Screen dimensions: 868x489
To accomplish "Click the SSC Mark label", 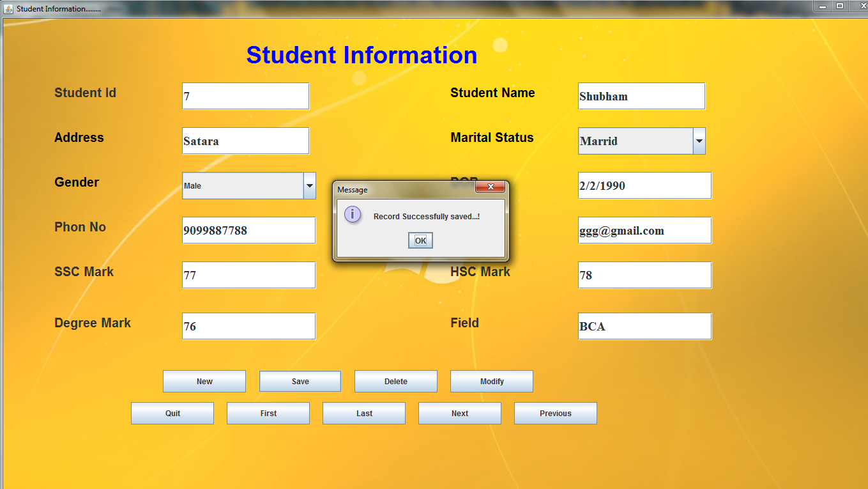I will 84,272.
